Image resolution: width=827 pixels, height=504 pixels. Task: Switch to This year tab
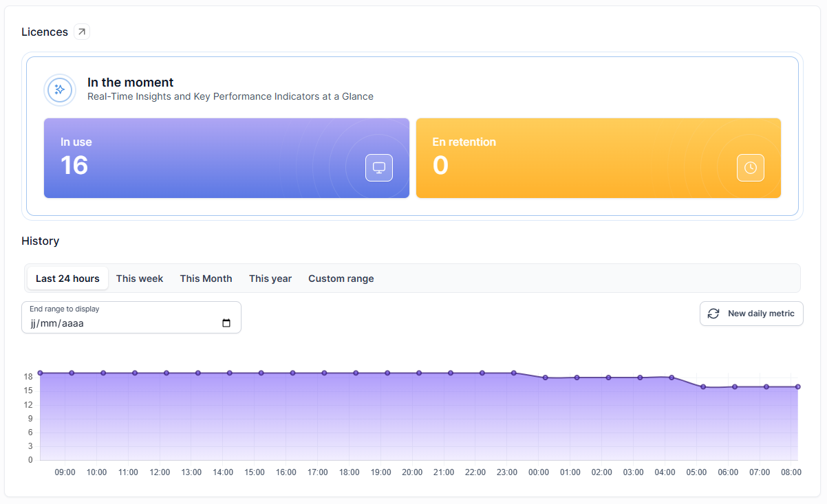(x=270, y=278)
